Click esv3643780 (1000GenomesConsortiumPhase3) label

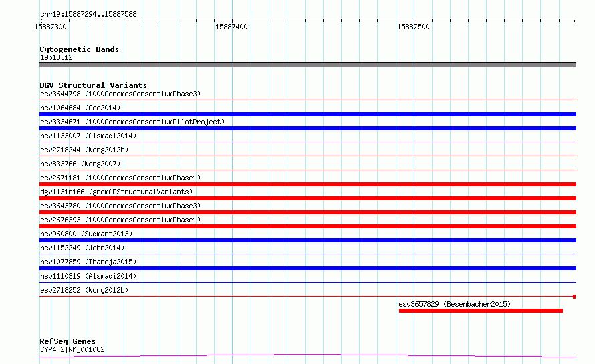tap(120, 206)
